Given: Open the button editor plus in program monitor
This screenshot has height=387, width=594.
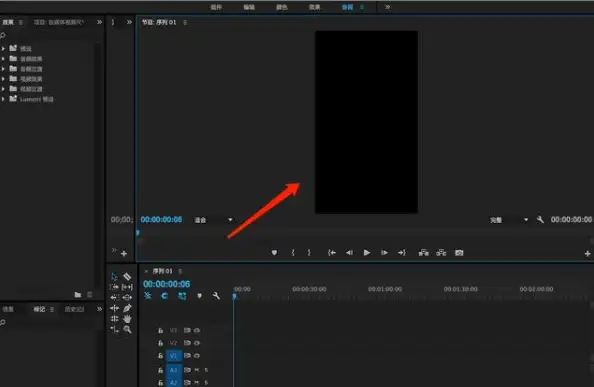Looking at the screenshot, I should pos(588,254).
